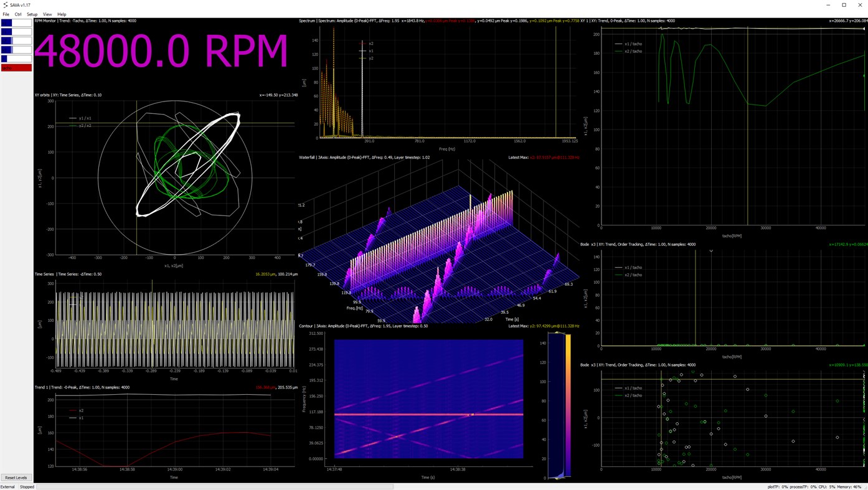Click the processTF: 0% status entry
868x490 pixels.
tap(803, 487)
